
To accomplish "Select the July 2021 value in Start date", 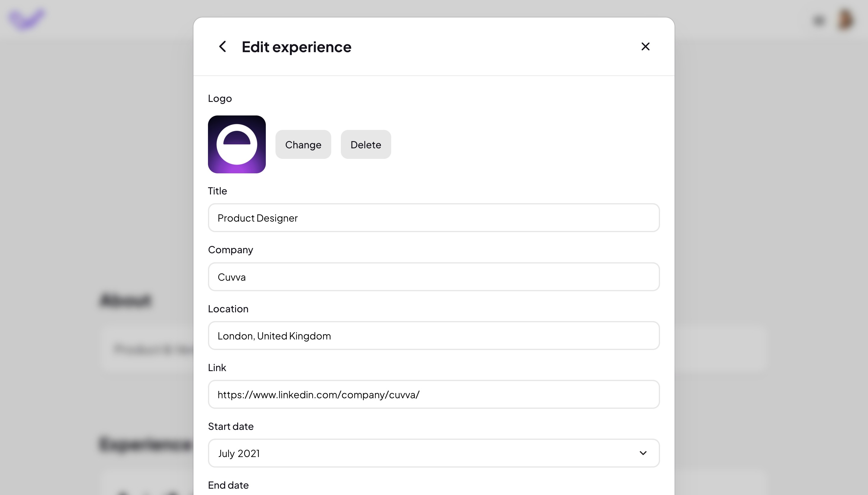I will (239, 453).
